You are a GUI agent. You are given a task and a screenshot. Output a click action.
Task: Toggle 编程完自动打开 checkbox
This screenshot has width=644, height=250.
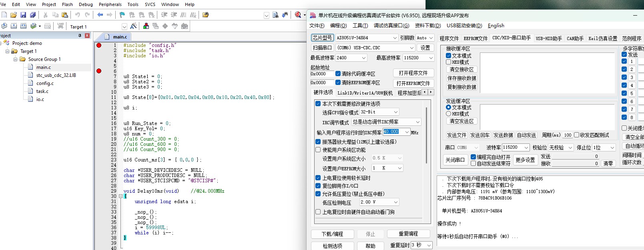click(x=473, y=157)
